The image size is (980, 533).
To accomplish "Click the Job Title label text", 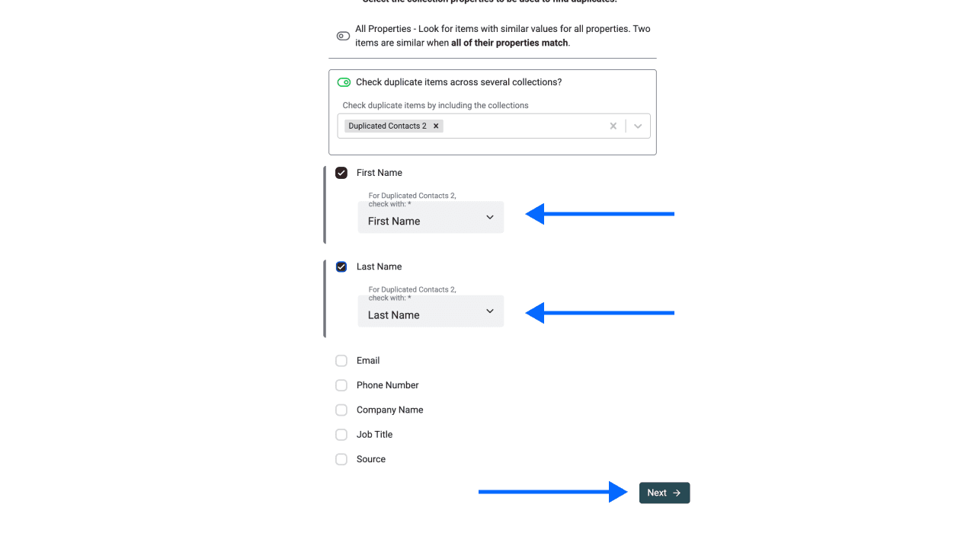I will (x=374, y=435).
